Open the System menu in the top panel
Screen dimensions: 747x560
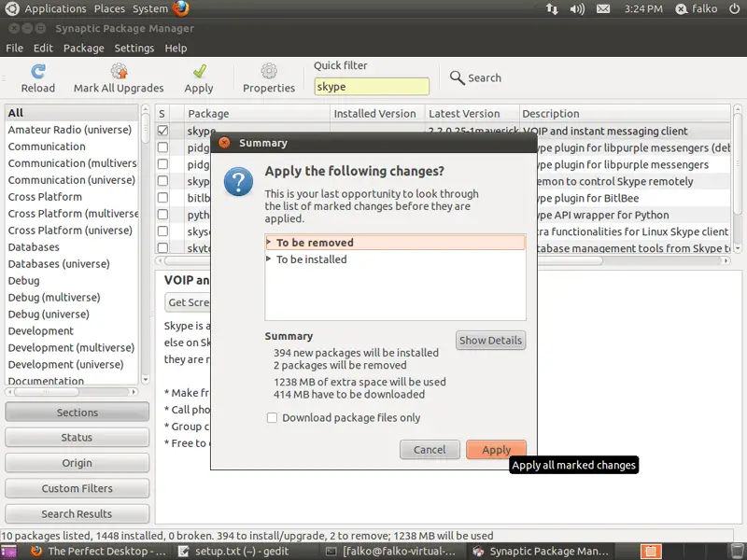pos(150,8)
